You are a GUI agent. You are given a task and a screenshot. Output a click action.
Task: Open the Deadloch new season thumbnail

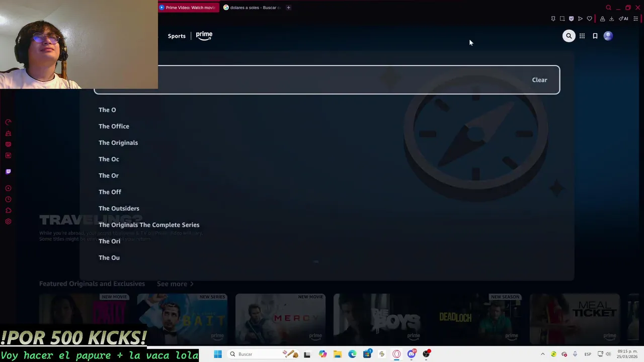(x=476, y=319)
